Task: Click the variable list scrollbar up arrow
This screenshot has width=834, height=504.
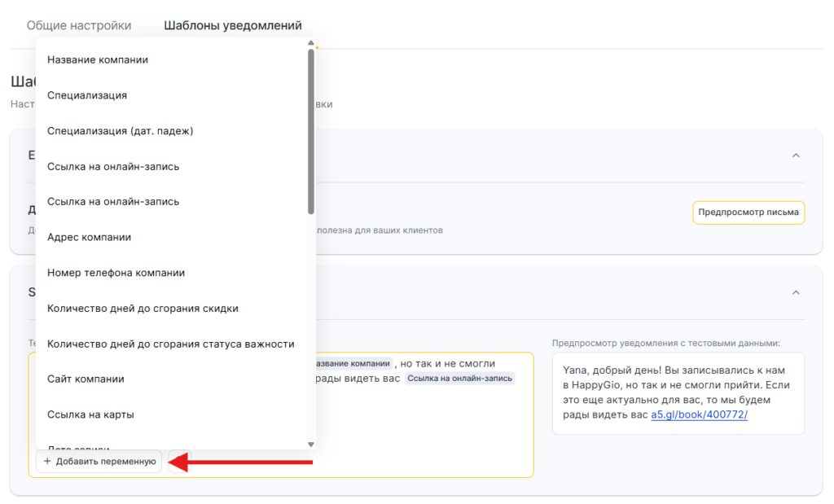Action: point(310,44)
